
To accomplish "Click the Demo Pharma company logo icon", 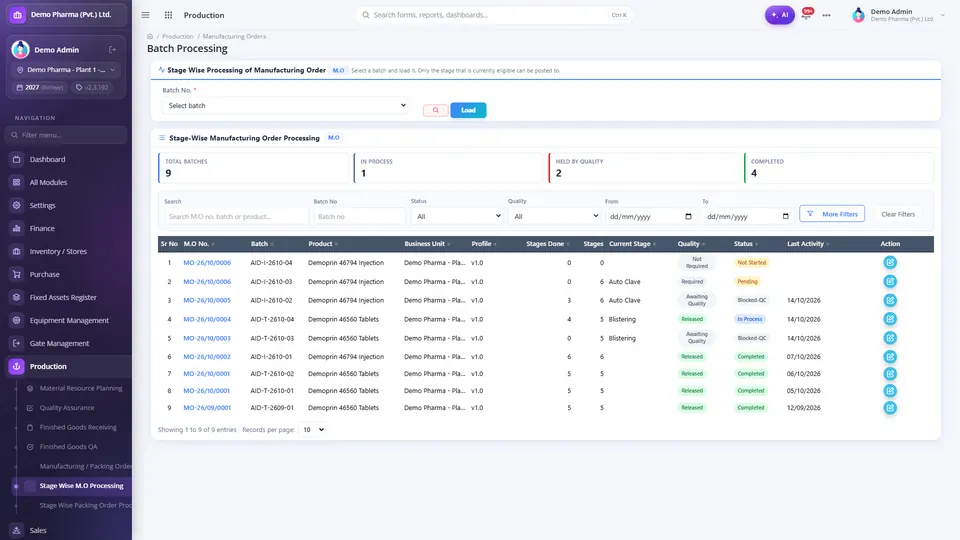I will [x=17, y=15].
